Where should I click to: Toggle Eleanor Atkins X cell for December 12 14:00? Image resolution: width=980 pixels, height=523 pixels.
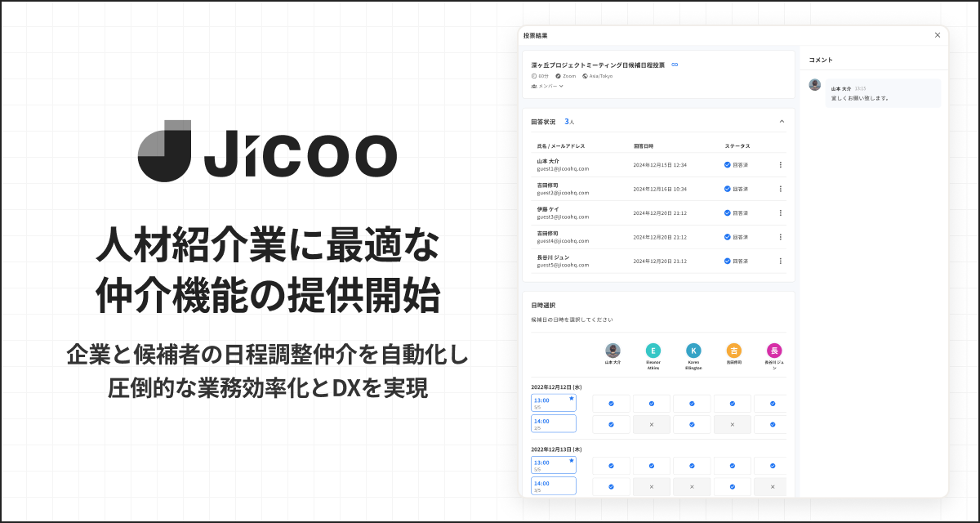[x=652, y=424]
